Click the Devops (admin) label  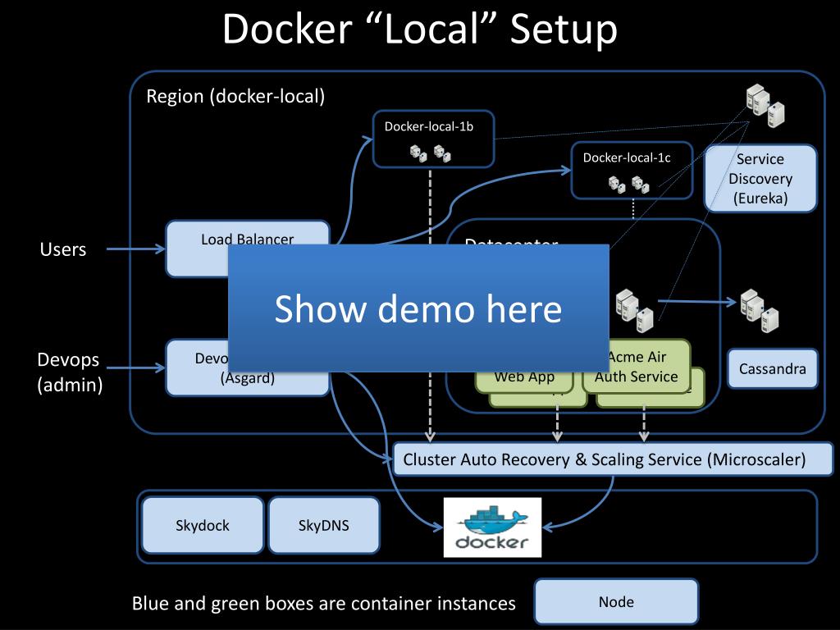[x=69, y=372]
